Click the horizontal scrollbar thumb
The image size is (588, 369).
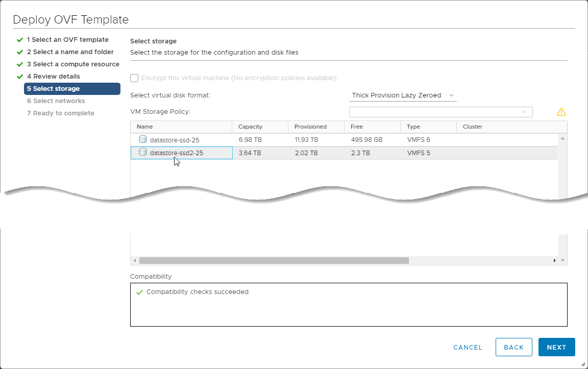pos(274,261)
